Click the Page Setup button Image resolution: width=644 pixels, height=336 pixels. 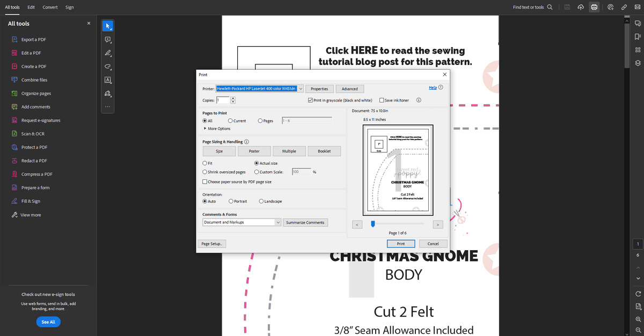211,244
